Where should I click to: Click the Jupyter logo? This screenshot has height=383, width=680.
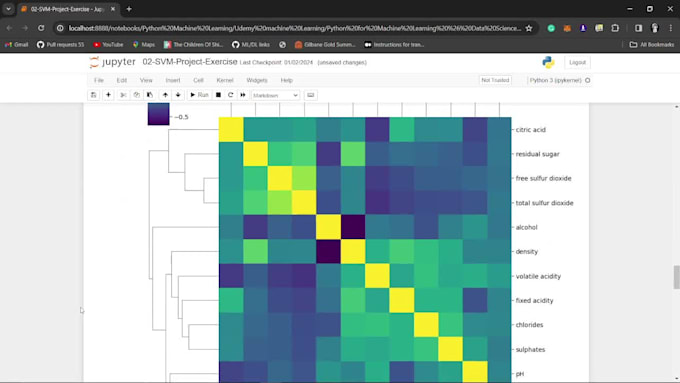[x=112, y=62]
